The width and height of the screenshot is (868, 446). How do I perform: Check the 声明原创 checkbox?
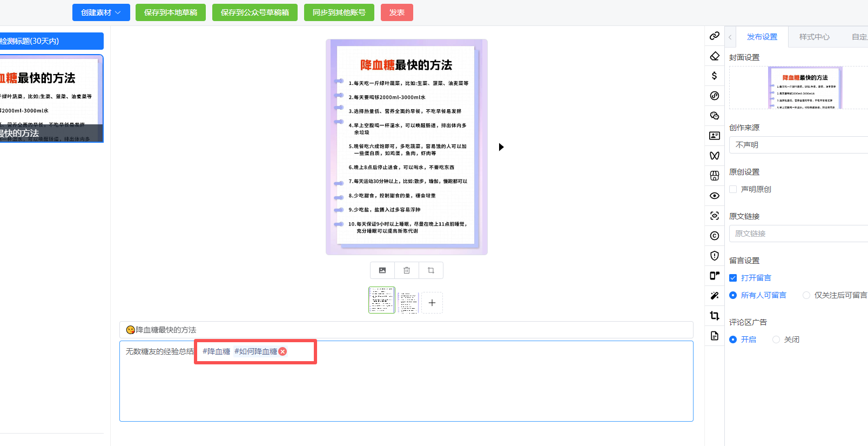733,189
